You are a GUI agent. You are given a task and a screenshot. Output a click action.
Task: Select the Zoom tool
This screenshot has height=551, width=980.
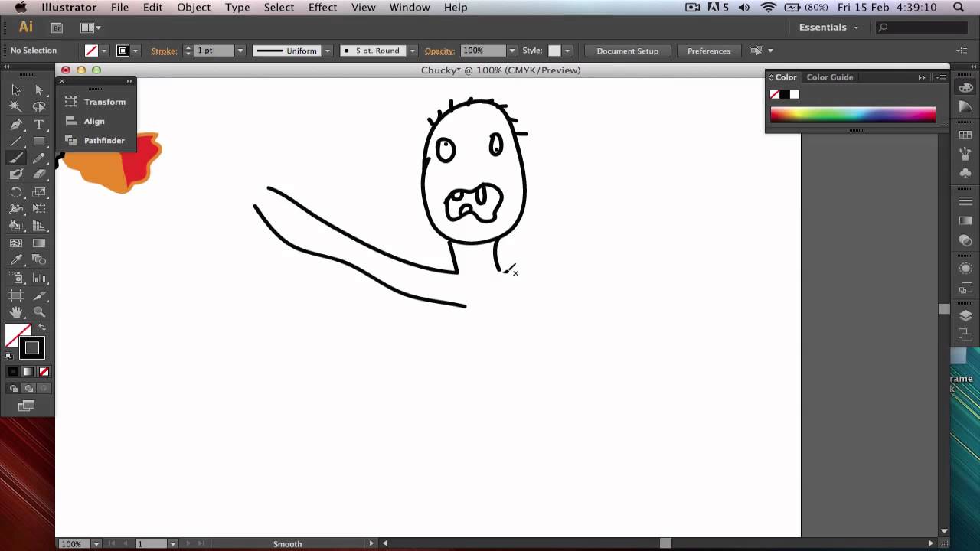39,312
